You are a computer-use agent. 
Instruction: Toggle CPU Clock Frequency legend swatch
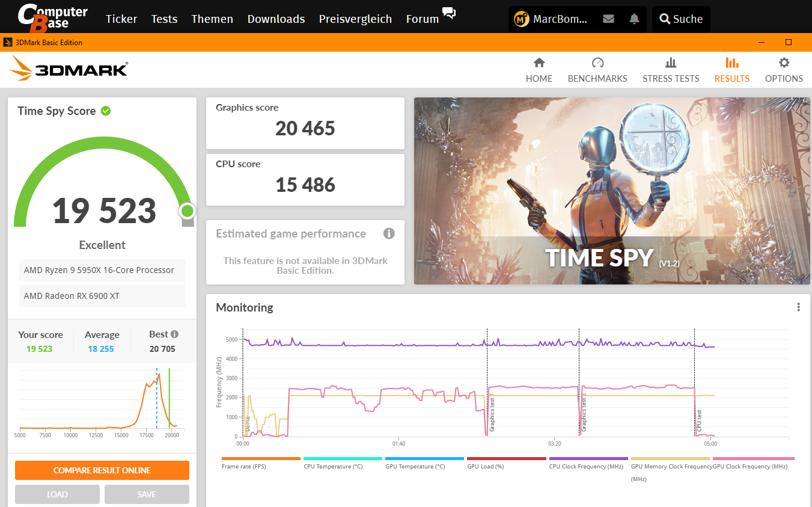pyautogui.click(x=588, y=458)
